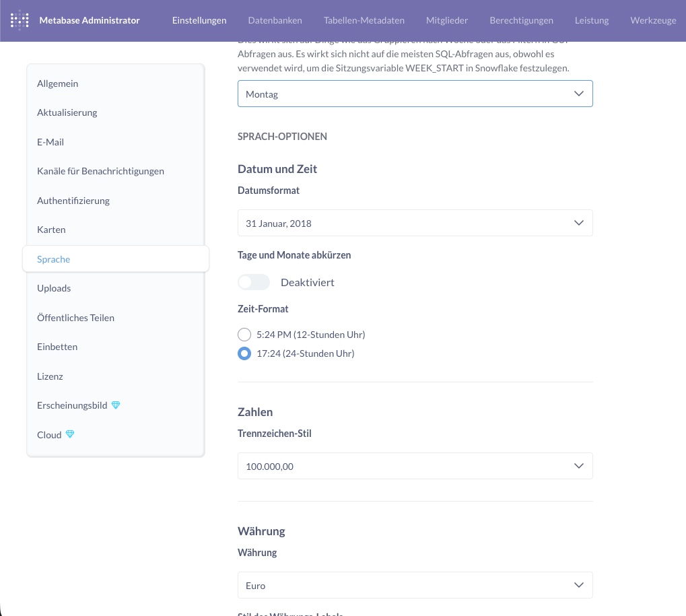This screenshot has width=686, height=616.
Task: Switch to the Datenbanken tab
Action: (275, 20)
